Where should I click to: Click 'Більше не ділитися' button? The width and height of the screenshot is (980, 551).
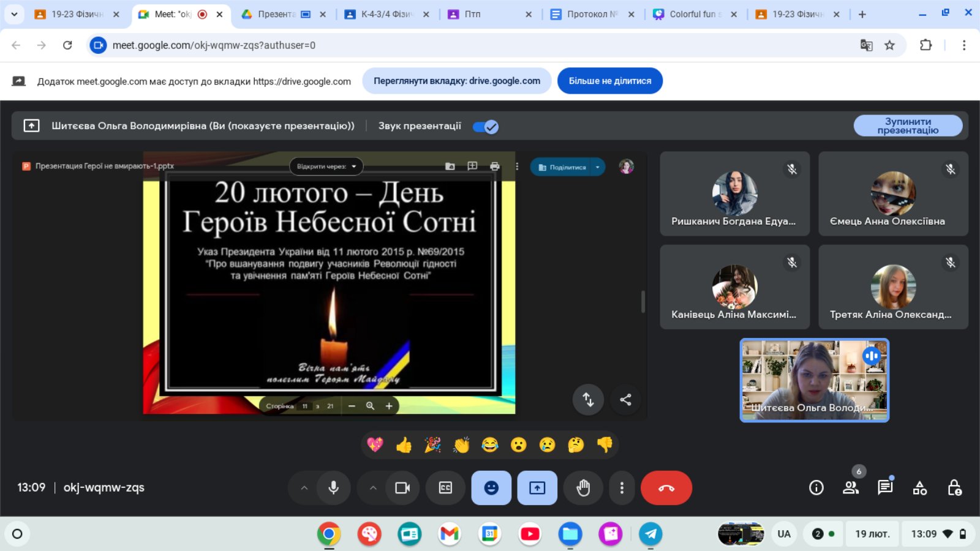tap(609, 81)
